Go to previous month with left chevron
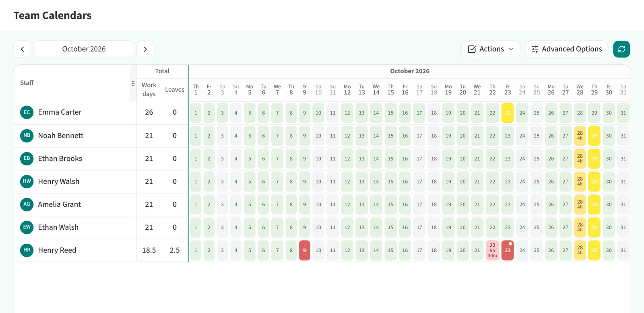The image size is (644, 313). pos(23,49)
